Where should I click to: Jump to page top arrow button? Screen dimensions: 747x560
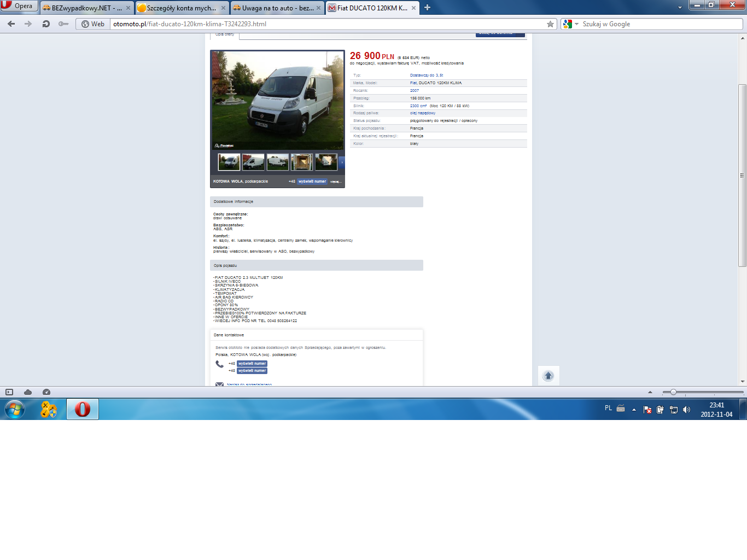548,376
